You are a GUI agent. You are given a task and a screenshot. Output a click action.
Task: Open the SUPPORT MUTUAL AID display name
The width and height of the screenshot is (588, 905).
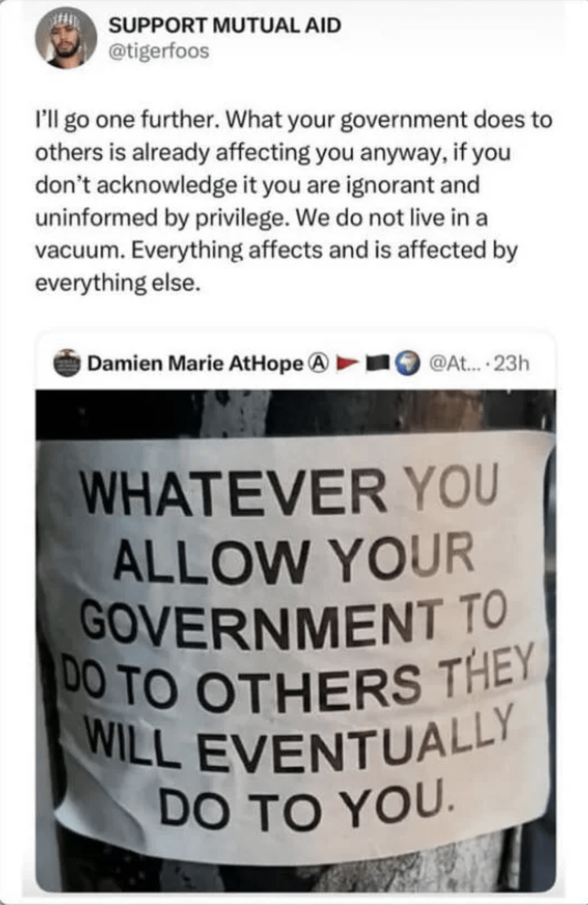pyautogui.click(x=225, y=25)
